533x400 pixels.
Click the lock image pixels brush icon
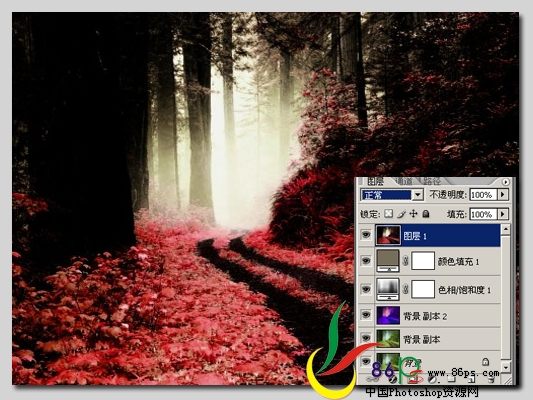tap(401, 214)
